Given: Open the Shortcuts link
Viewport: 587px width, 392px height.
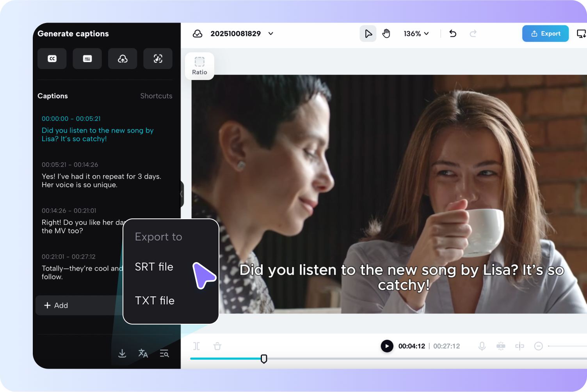Looking at the screenshot, I should (156, 96).
